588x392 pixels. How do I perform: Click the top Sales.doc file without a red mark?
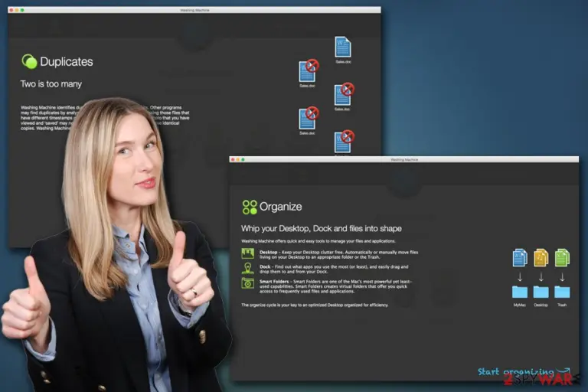tap(343, 47)
